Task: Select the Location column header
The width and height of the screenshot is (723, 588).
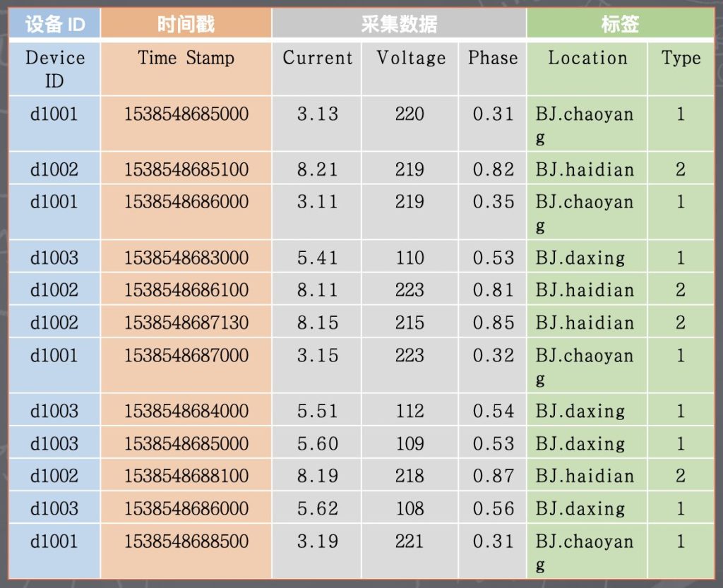Action: (587, 59)
